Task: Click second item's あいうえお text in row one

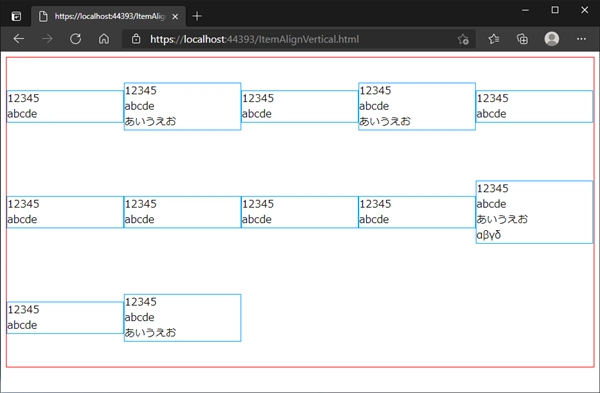Action: click(x=150, y=121)
